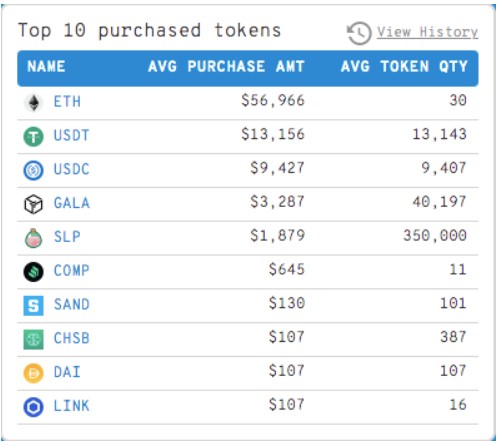Open the LINK token name link

pos(72,406)
